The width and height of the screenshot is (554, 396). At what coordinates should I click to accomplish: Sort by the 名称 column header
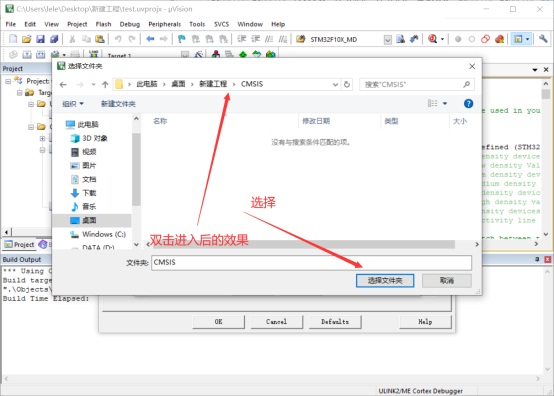tap(160, 121)
